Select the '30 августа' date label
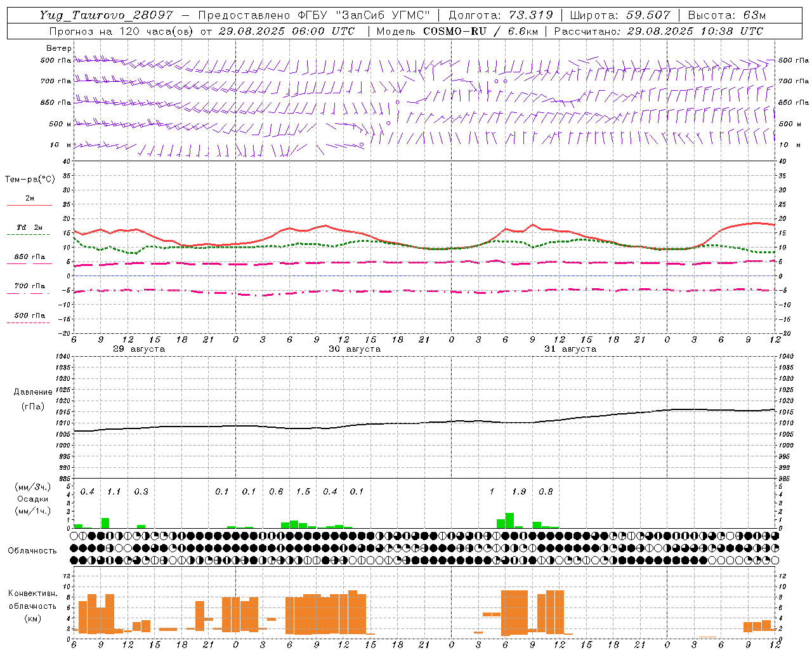The width and height of the screenshot is (812, 650). tap(355, 349)
